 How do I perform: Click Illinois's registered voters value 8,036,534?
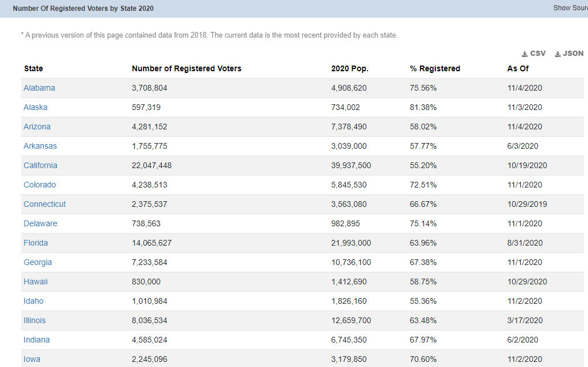150,320
